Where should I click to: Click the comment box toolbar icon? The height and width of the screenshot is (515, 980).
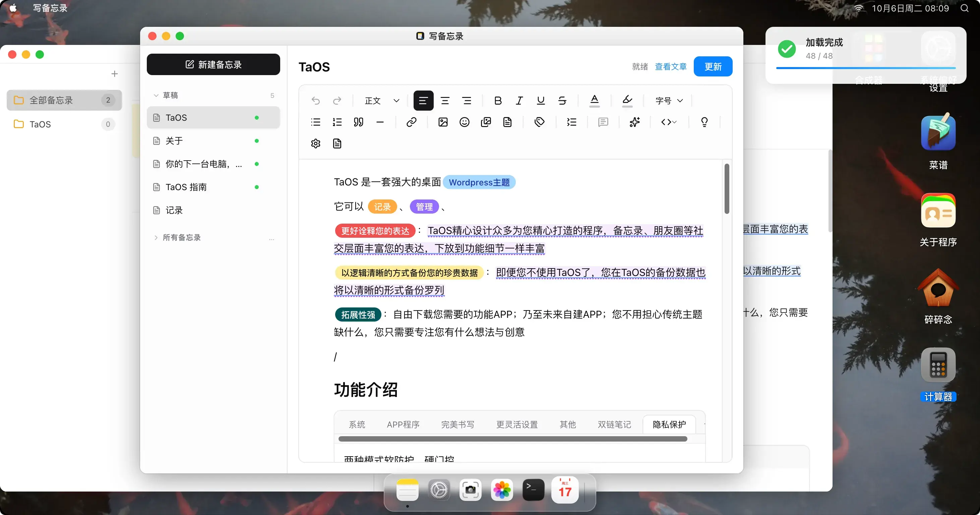603,122
